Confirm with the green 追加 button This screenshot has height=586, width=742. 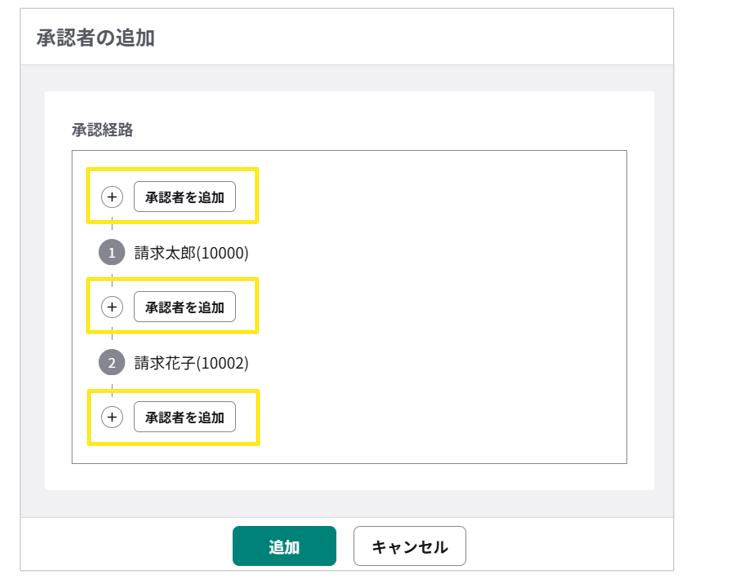coord(284,547)
